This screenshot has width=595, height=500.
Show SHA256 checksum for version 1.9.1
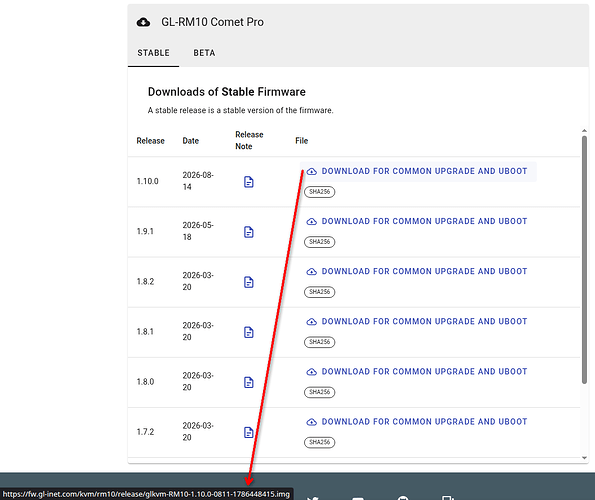(320, 242)
